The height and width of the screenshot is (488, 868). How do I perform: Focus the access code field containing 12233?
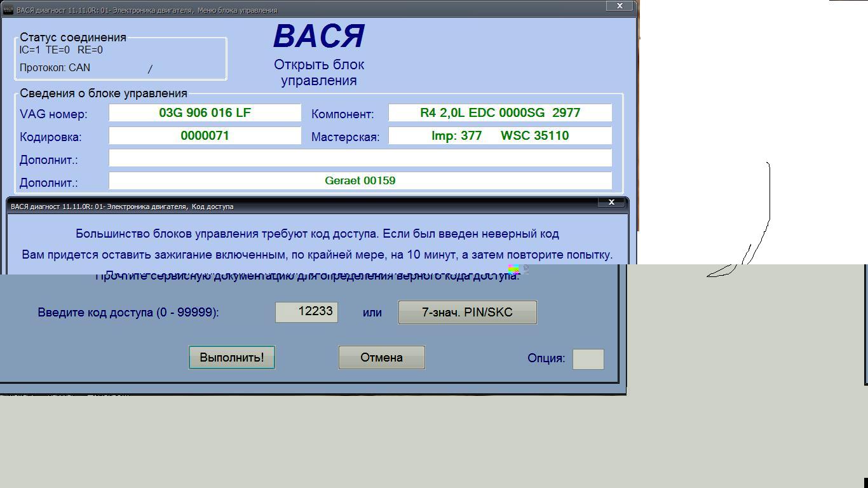(306, 312)
